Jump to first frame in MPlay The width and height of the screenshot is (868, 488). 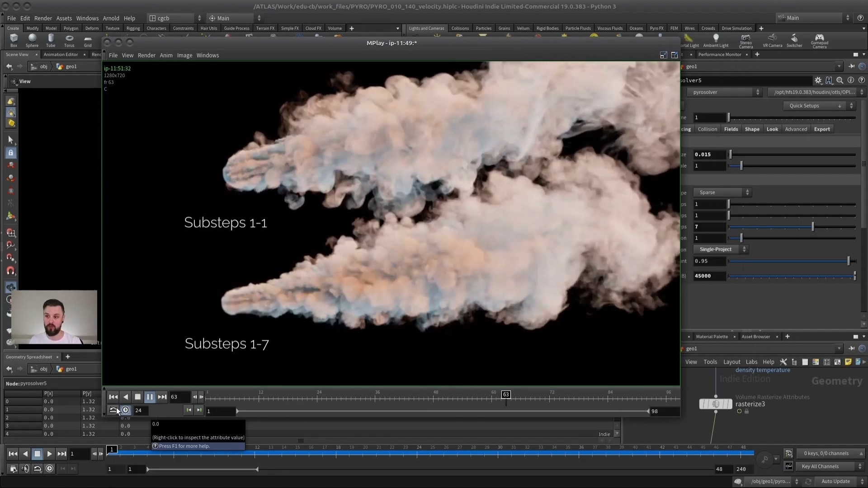pos(113,397)
